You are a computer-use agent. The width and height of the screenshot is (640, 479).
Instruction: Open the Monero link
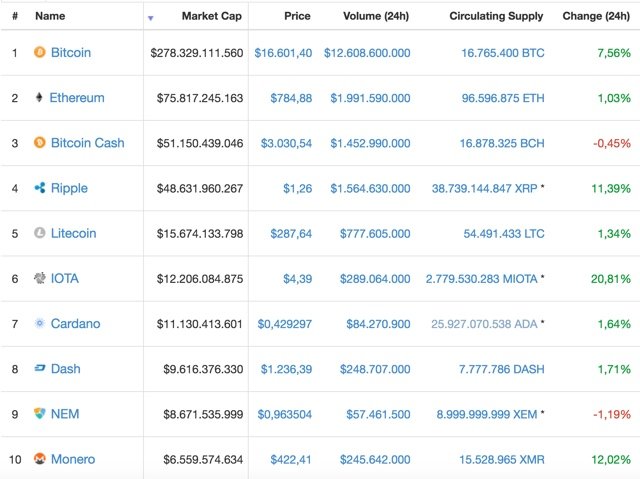tap(73, 459)
